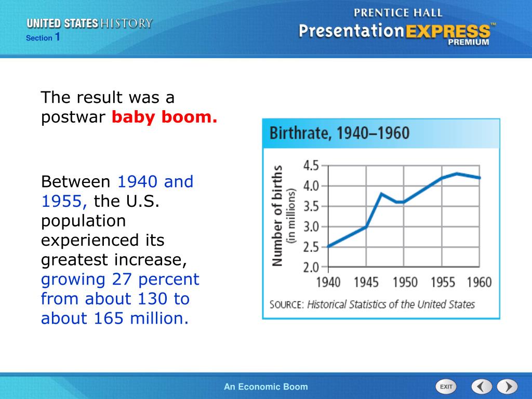This screenshot has width=532, height=399.
Task: Advance to the next slide arrow
Action: pos(508,386)
